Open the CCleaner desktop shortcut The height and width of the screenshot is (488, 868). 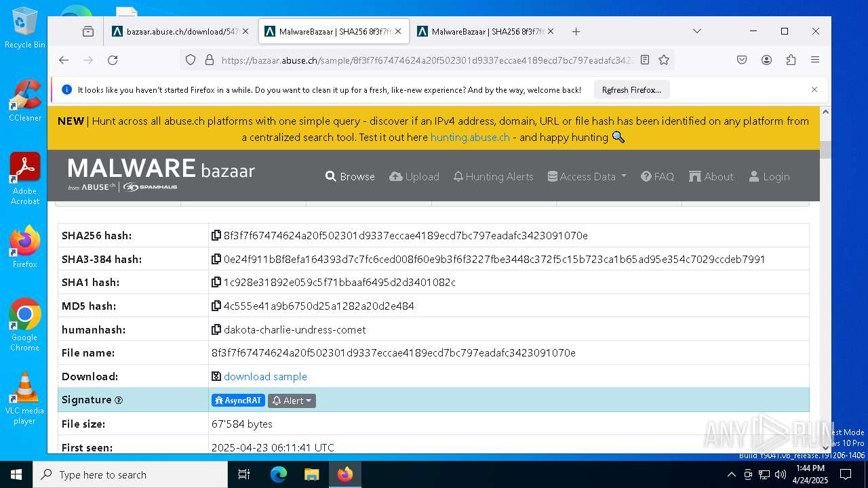click(24, 100)
